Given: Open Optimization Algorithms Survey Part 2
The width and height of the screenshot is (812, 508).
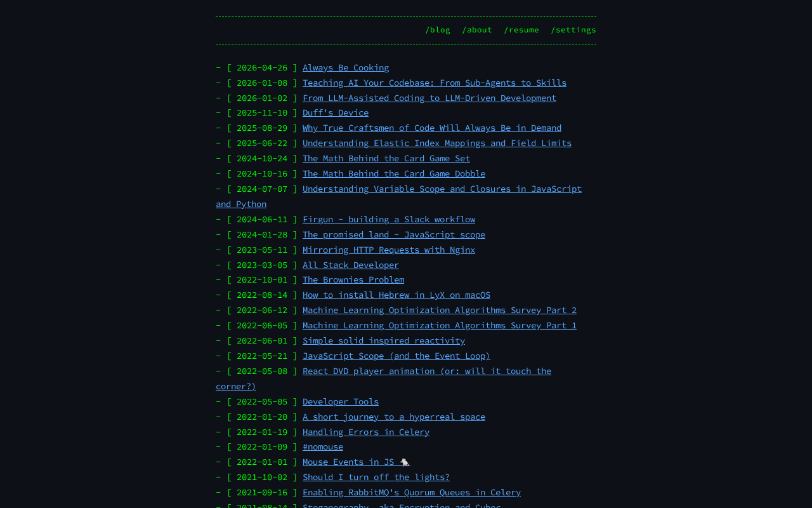Looking at the screenshot, I should point(440,310).
